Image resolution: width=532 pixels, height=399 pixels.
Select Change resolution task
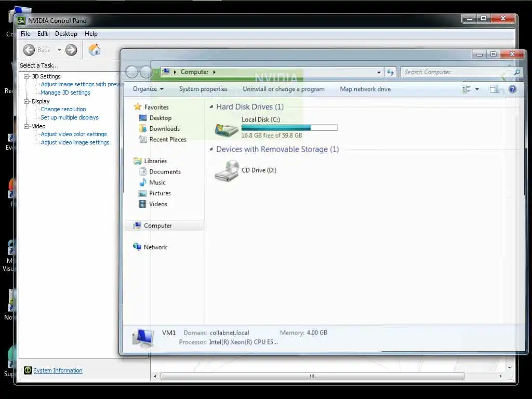click(63, 109)
